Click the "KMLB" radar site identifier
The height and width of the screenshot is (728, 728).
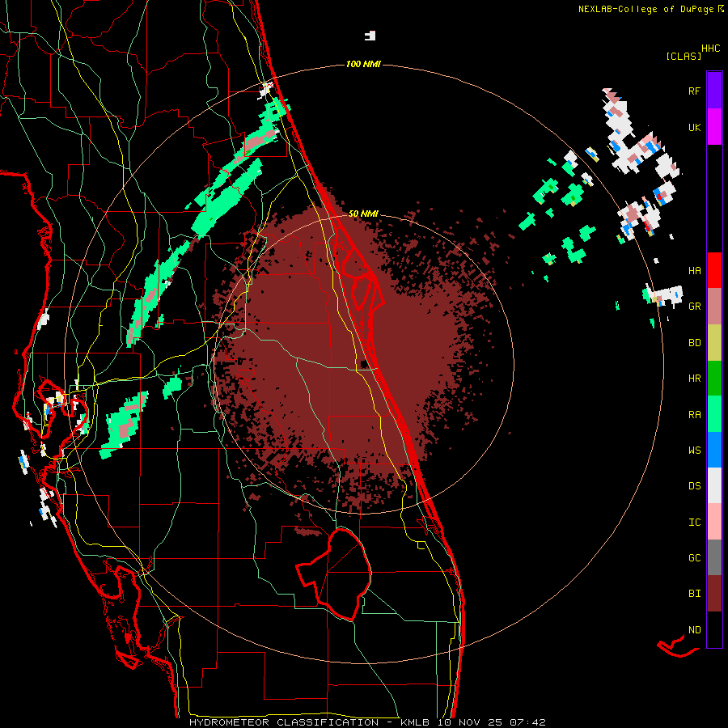click(414, 722)
